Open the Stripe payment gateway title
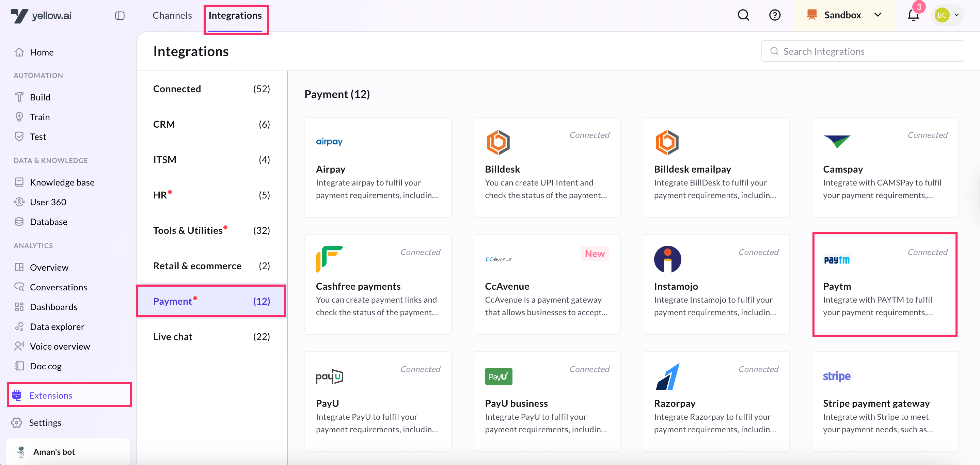 point(876,403)
